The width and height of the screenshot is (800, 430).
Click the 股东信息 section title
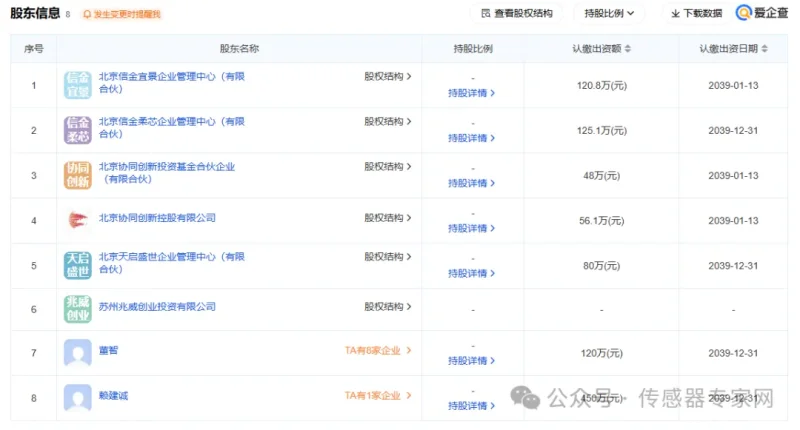coord(35,13)
